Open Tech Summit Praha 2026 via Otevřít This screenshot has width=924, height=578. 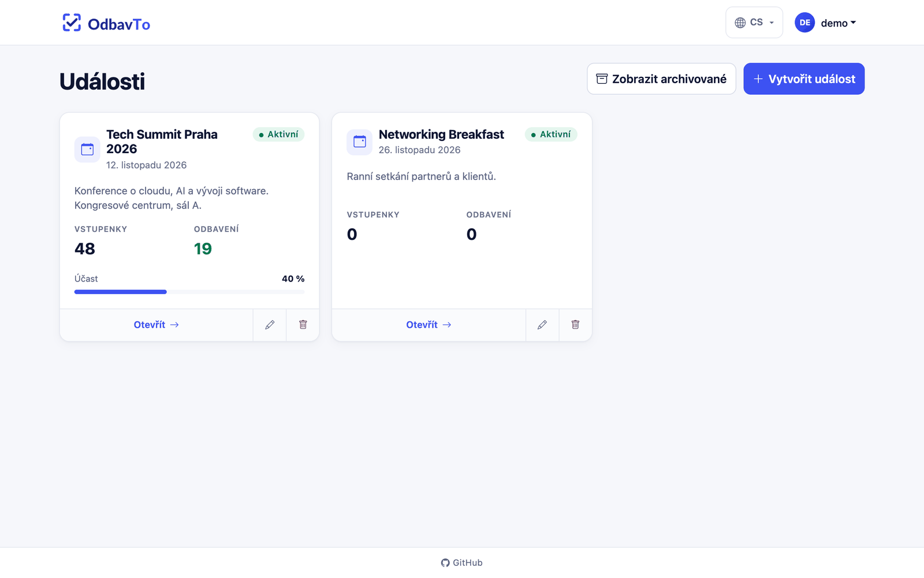[x=157, y=325]
